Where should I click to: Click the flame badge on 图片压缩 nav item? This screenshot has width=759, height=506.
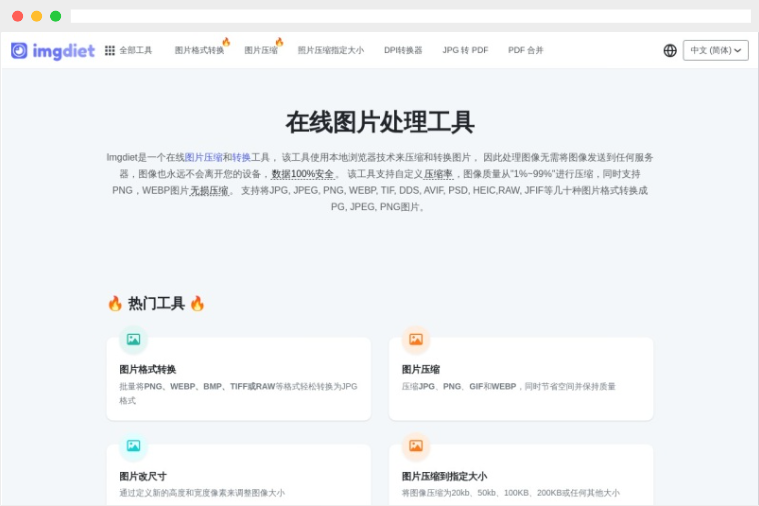(279, 42)
